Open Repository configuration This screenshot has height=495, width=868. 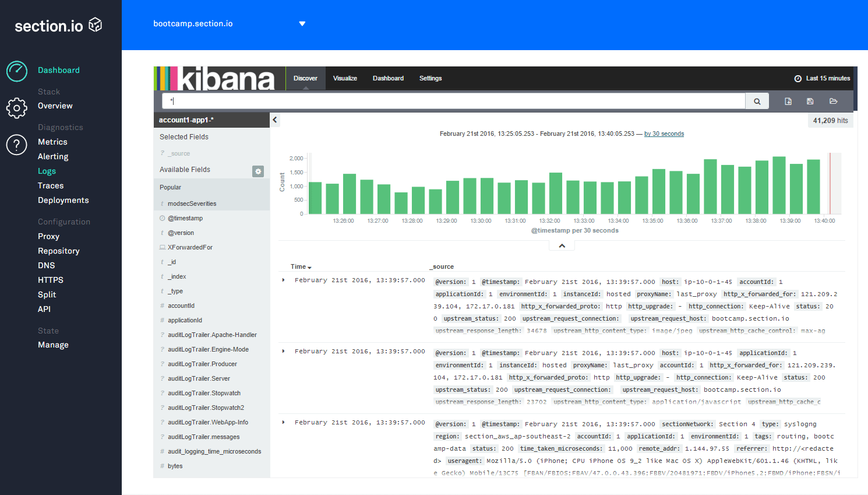(59, 251)
